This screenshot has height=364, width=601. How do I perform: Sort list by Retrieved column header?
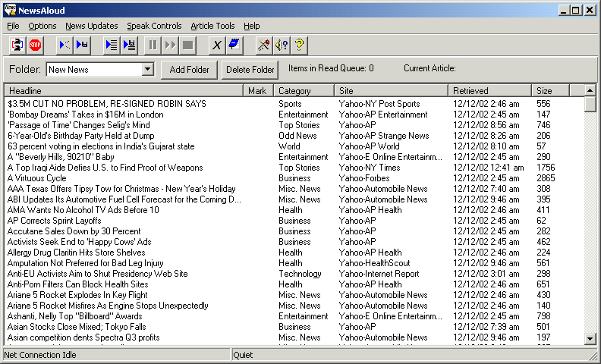point(489,91)
